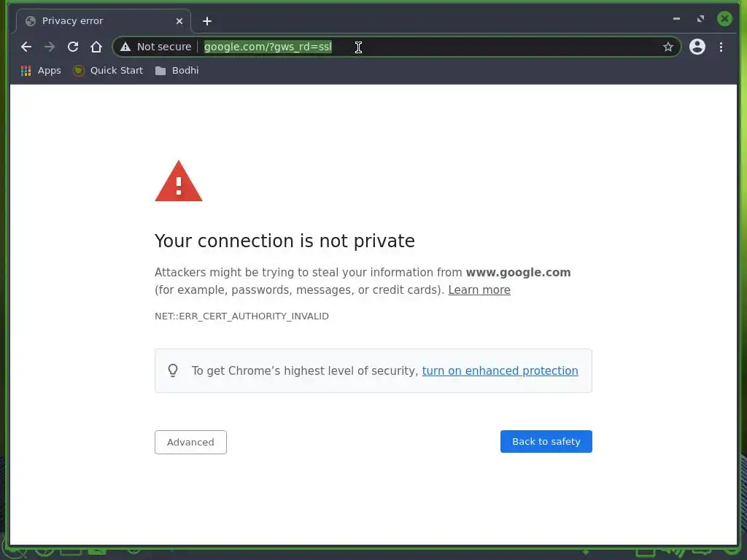The image size is (747, 560).
Task: Click Back to safety button
Action: coord(546,441)
